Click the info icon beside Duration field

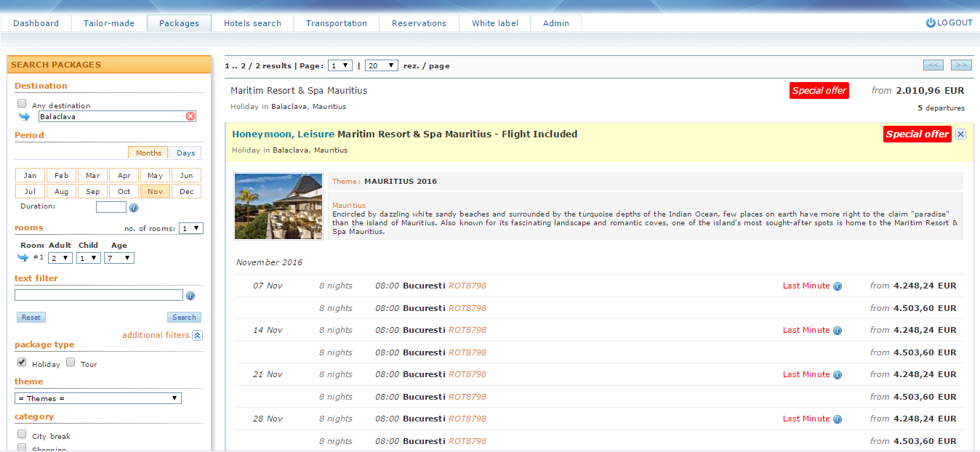coord(133,208)
